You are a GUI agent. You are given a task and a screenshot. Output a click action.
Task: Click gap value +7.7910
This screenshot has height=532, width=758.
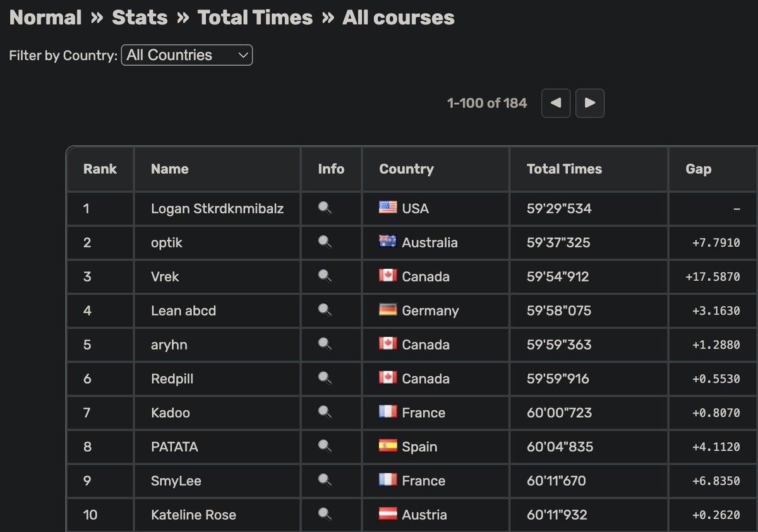[716, 242]
